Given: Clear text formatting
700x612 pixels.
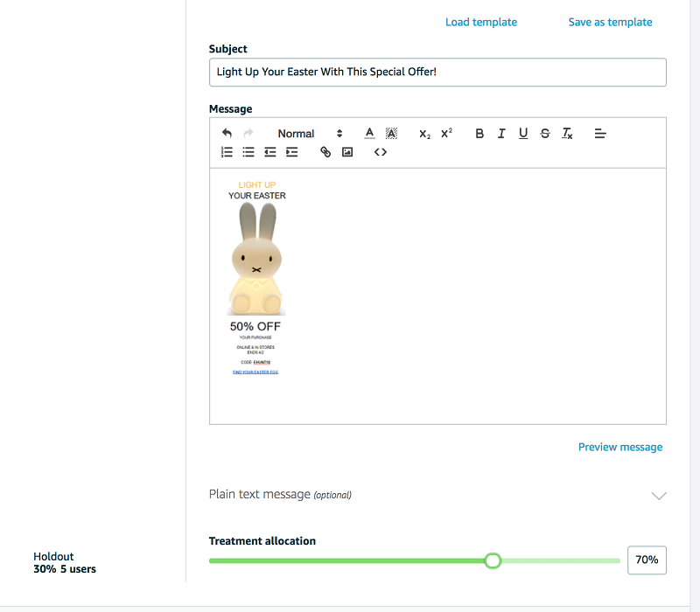Looking at the screenshot, I should tap(567, 134).
